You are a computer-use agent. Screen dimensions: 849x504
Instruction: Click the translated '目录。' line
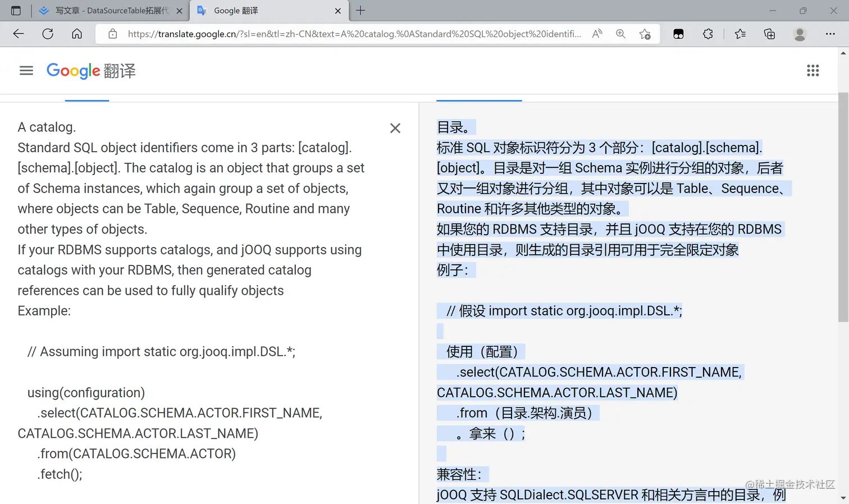456,127
